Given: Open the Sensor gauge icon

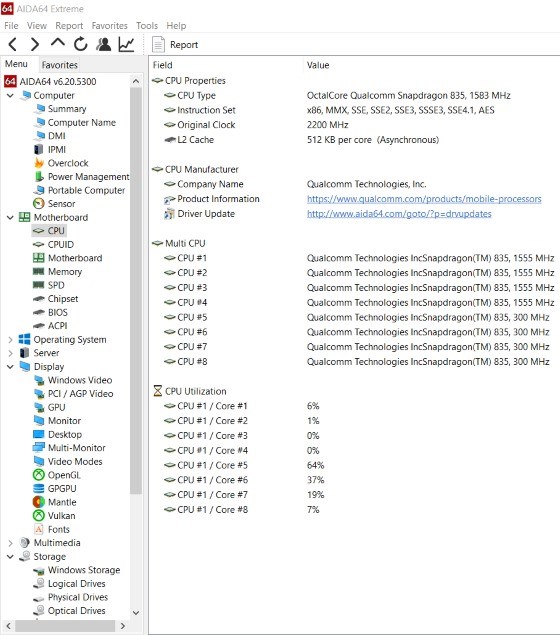Looking at the screenshot, I should pyautogui.click(x=38, y=204).
